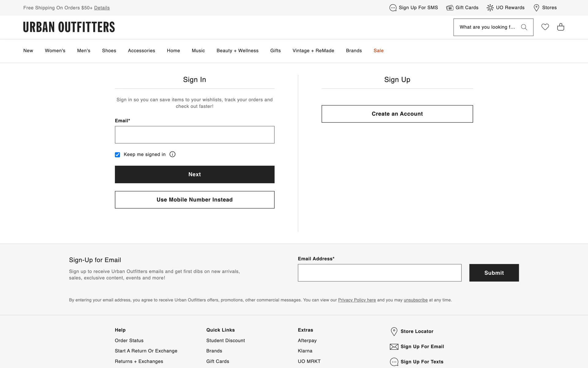Click the footer Sign Up For Email envelope icon

pyautogui.click(x=394, y=347)
